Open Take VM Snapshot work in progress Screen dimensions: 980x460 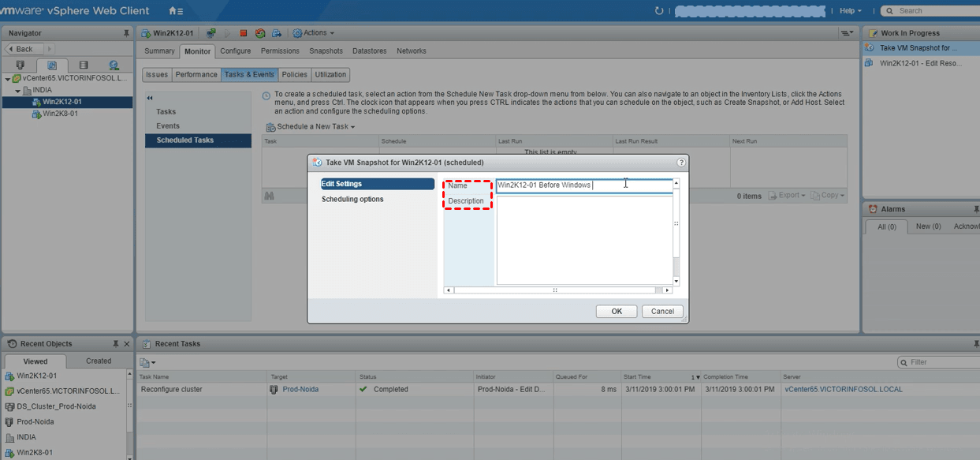click(919, 48)
